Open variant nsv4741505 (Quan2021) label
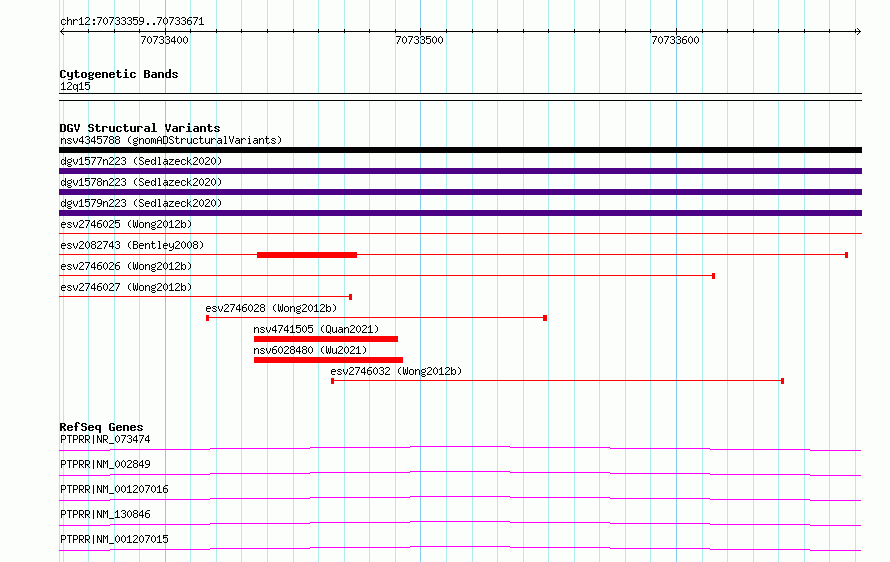This screenshot has height=562, width=890. click(316, 329)
